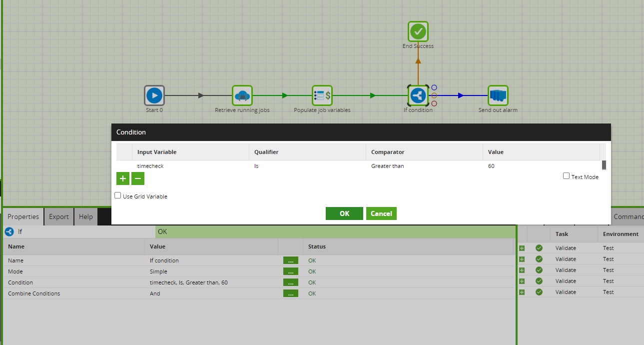Select the Send out alarm component
The height and width of the screenshot is (345, 644).
[497, 95]
